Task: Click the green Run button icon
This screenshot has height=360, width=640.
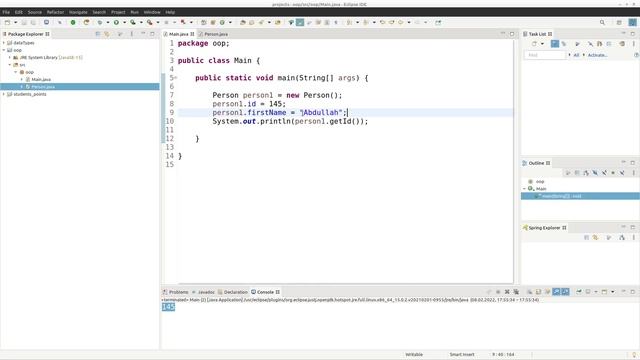Action: (x=116, y=22)
